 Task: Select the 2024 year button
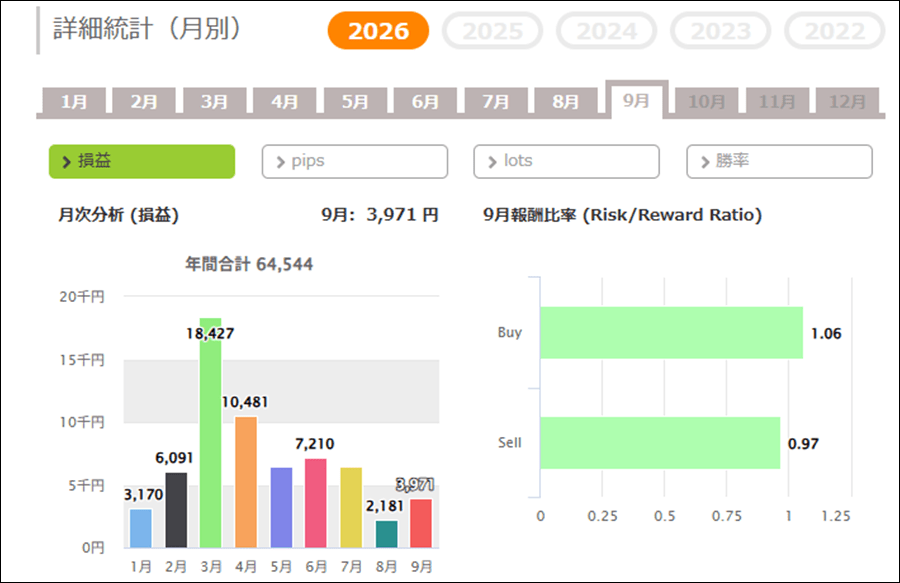coord(606,30)
